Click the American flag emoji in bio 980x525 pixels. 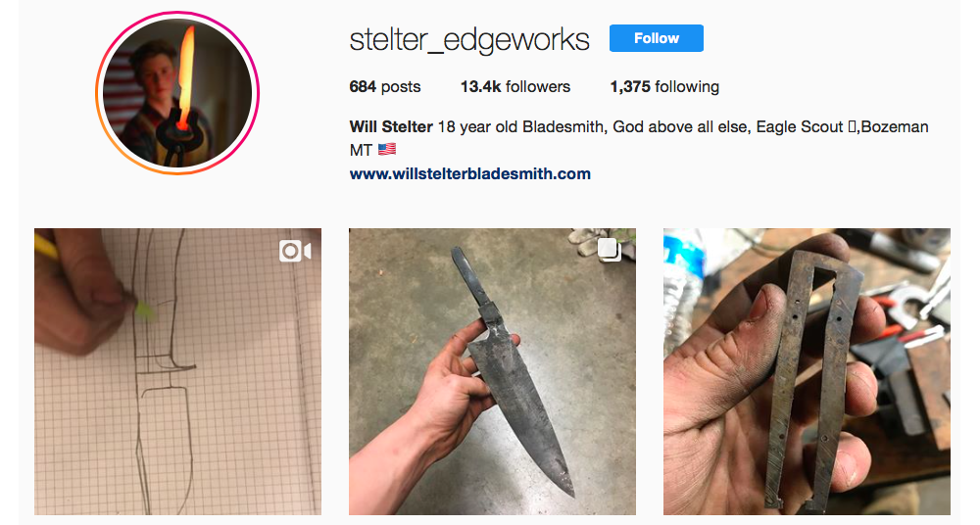[387, 150]
